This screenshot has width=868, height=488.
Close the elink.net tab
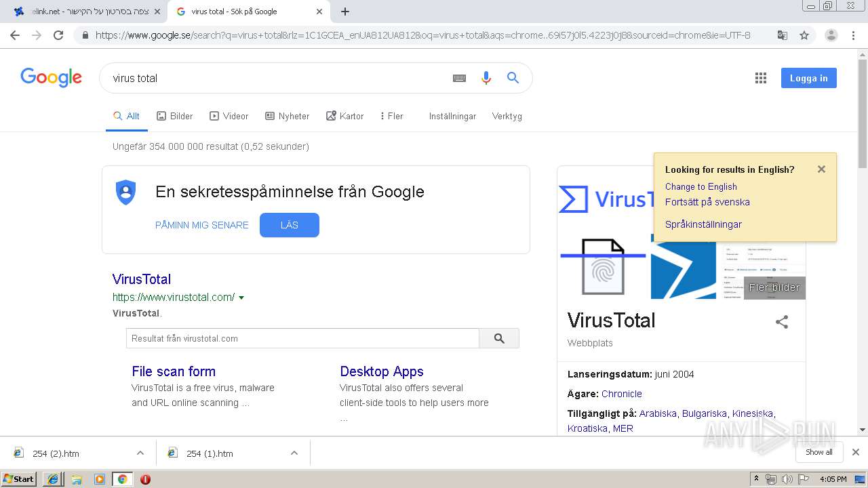coord(157,12)
